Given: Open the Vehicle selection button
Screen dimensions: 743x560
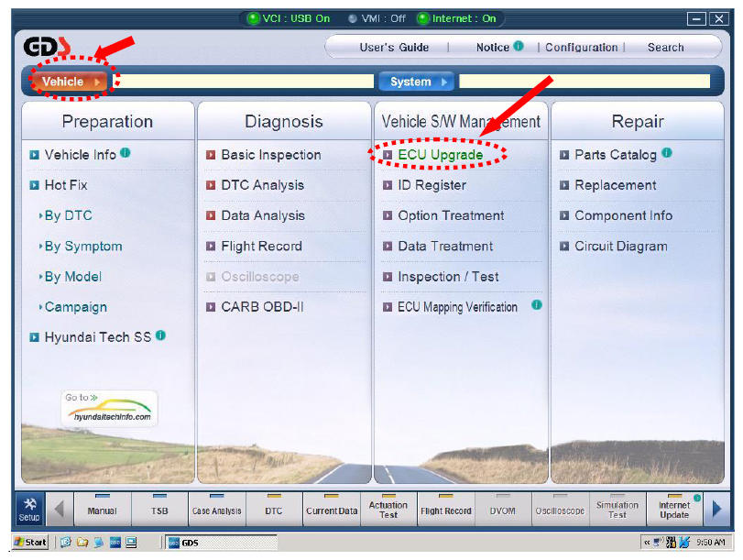Looking at the screenshot, I should coord(70,82).
